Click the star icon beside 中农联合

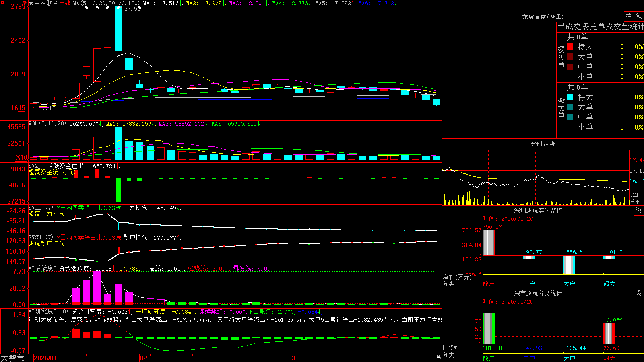click(x=31, y=3)
